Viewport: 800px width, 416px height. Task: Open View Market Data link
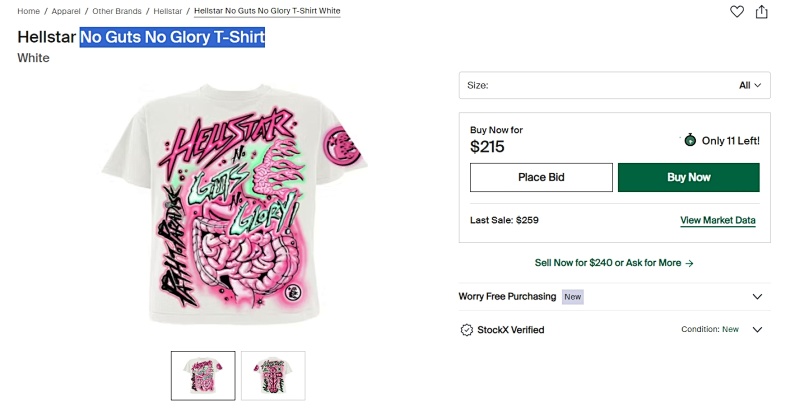pyautogui.click(x=717, y=220)
